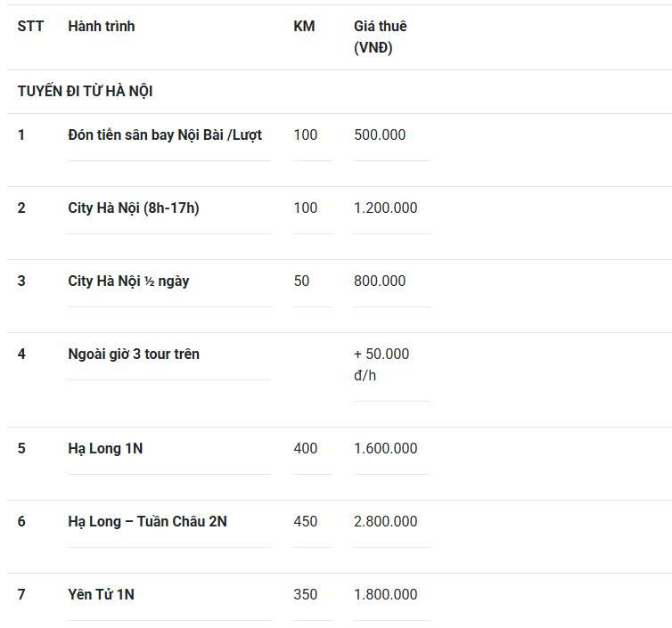Click the KM column header
Screen dimensions: 672x628
pyautogui.click(x=304, y=27)
